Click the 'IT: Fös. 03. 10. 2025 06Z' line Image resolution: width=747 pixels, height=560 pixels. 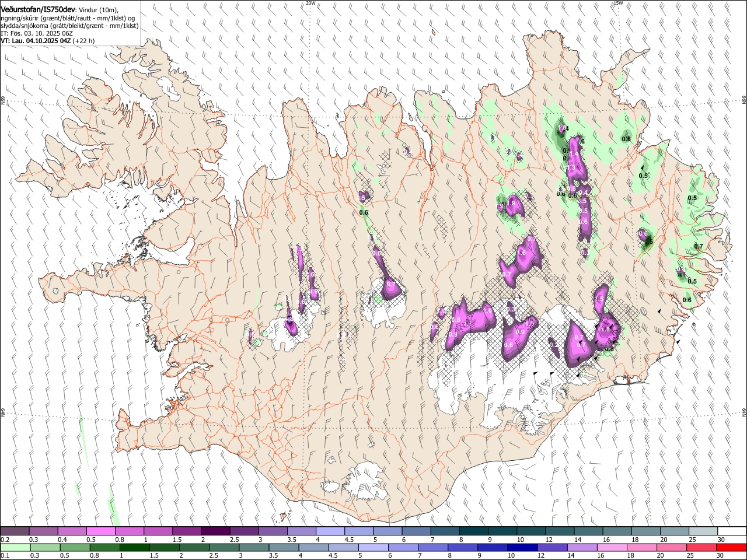pos(37,34)
